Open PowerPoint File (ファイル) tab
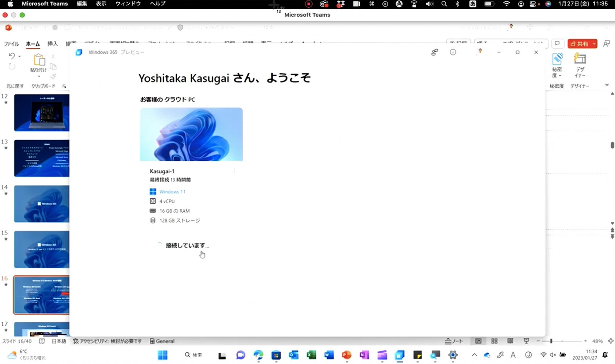615x364 pixels. click(x=11, y=44)
